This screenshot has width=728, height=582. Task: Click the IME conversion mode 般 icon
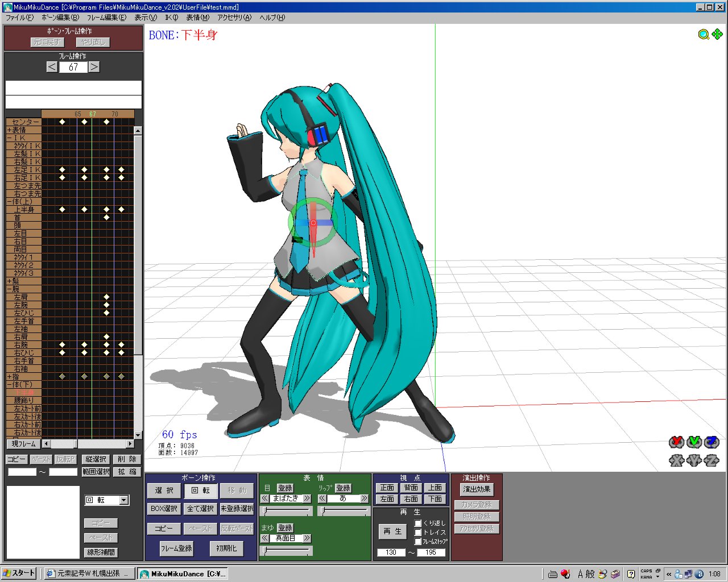590,574
